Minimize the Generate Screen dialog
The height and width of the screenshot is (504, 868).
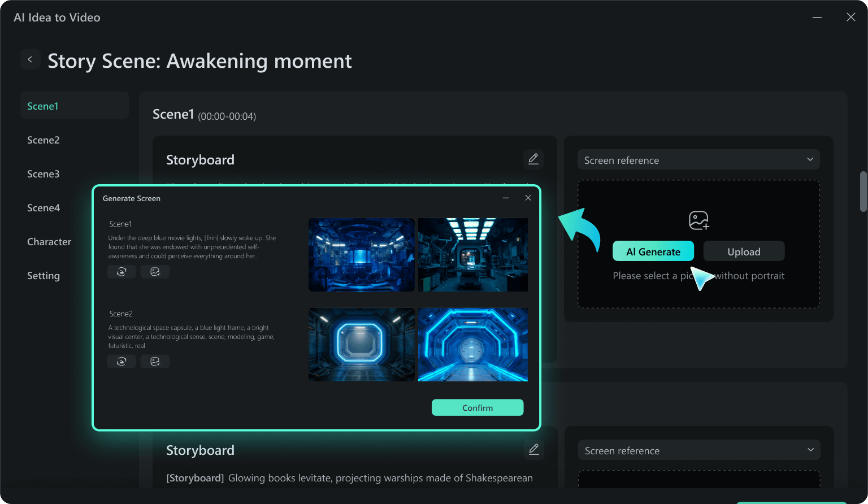coord(506,198)
